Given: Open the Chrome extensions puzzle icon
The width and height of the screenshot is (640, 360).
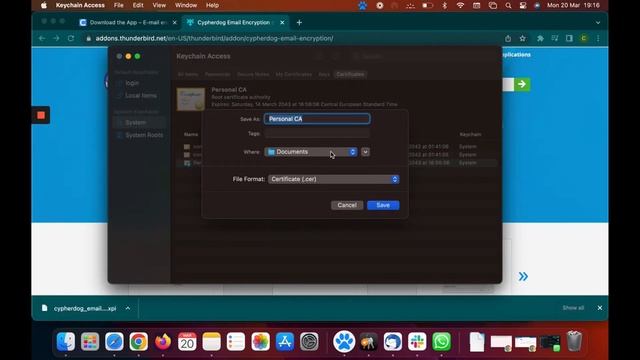Looking at the screenshot, I should click(540, 38).
